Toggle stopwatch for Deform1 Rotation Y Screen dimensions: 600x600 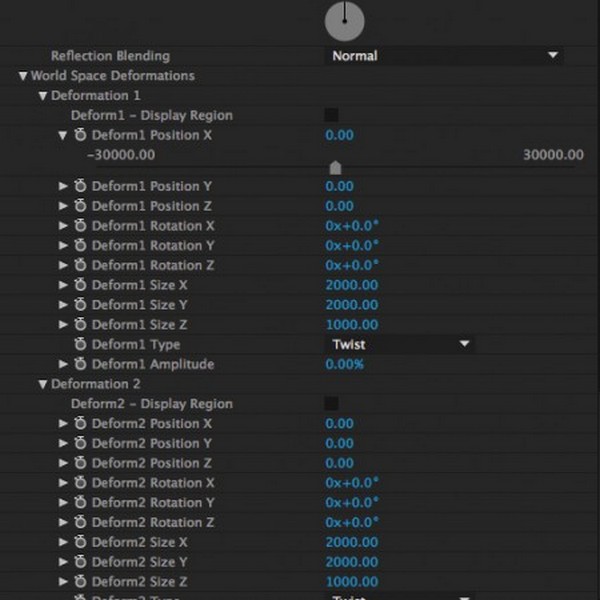click(x=80, y=245)
